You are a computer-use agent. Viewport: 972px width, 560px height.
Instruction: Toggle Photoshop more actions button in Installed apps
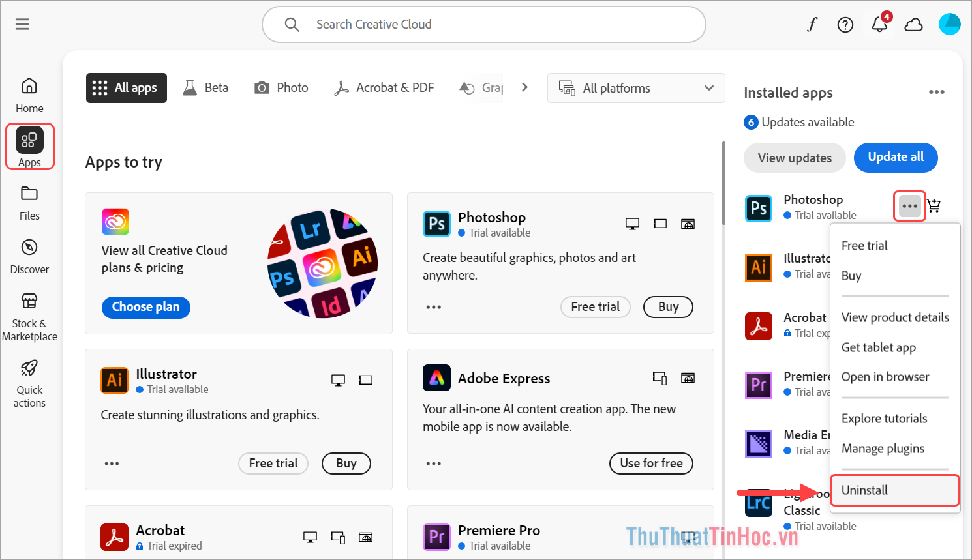909,206
